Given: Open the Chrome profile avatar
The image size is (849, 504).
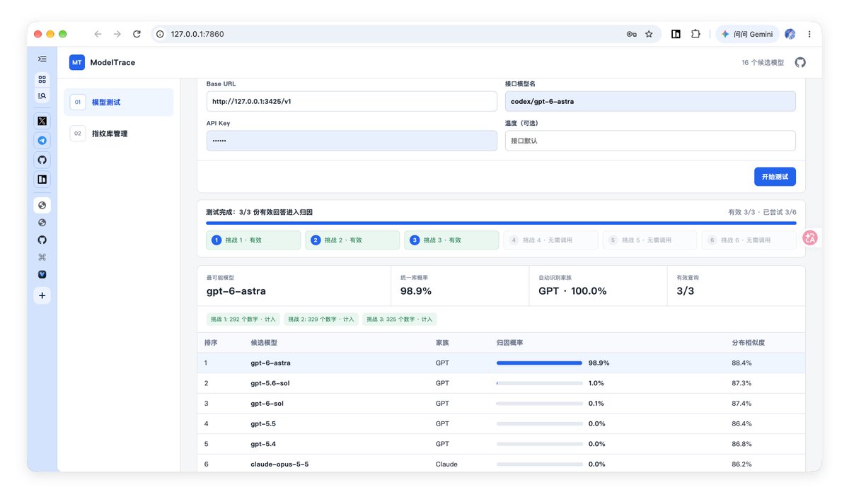Looking at the screenshot, I should click(790, 34).
